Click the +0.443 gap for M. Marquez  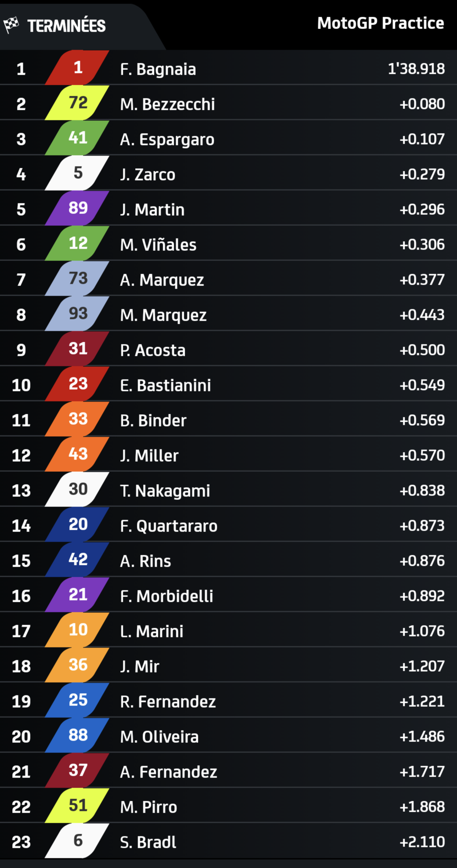tap(422, 315)
